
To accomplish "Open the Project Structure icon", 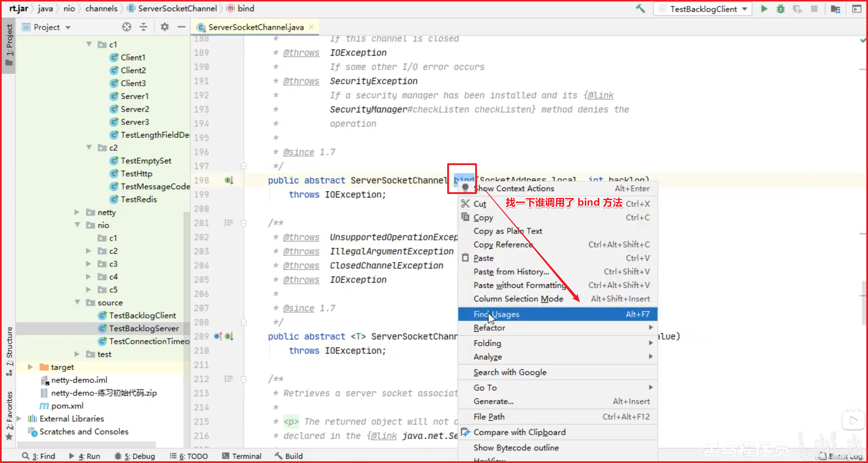I will click(836, 9).
